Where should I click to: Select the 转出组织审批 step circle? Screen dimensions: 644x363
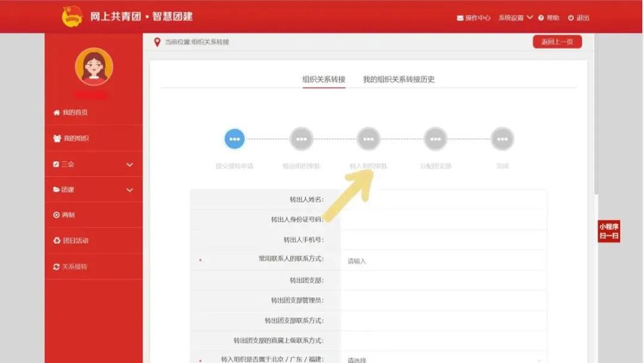click(301, 139)
